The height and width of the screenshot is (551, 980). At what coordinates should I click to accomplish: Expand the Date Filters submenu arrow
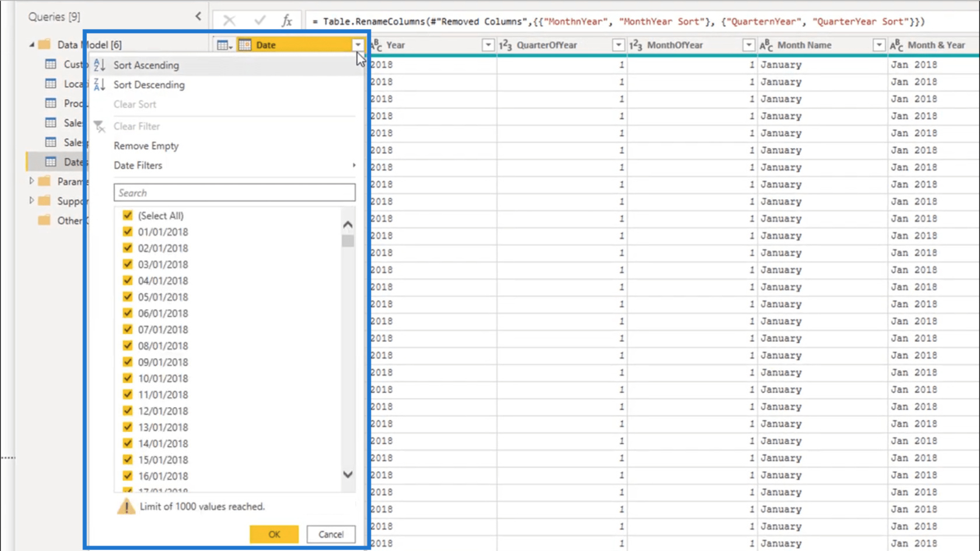click(x=353, y=166)
